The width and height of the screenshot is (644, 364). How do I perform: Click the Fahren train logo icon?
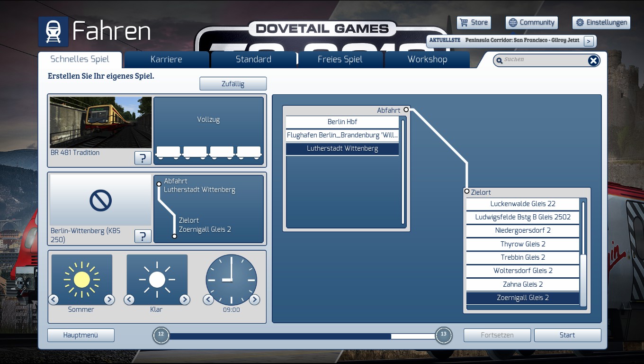tap(54, 32)
